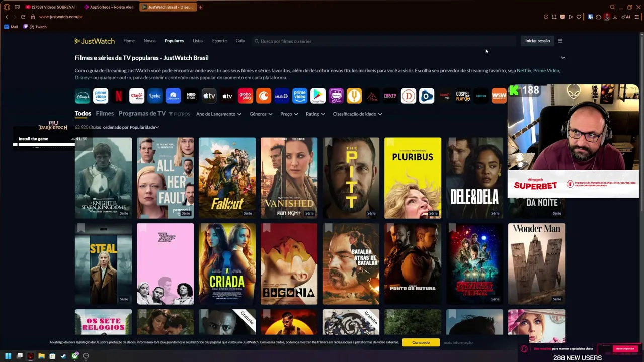Viewport: 644px width, 362px height.
Task: Select the Disney+ provider icon
Action: tap(83, 96)
